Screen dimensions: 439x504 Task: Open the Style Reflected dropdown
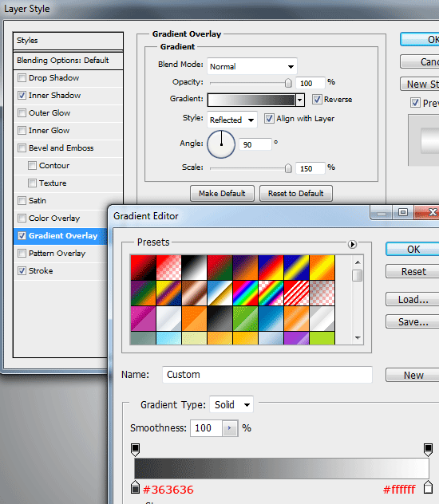pos(232,120)
